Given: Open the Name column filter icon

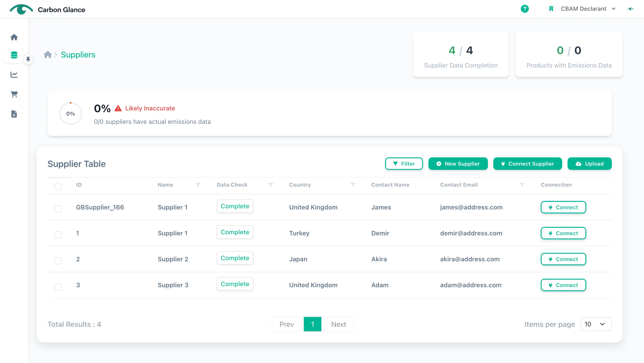Looking at the screenshot, I should click(x=198, y=185).
